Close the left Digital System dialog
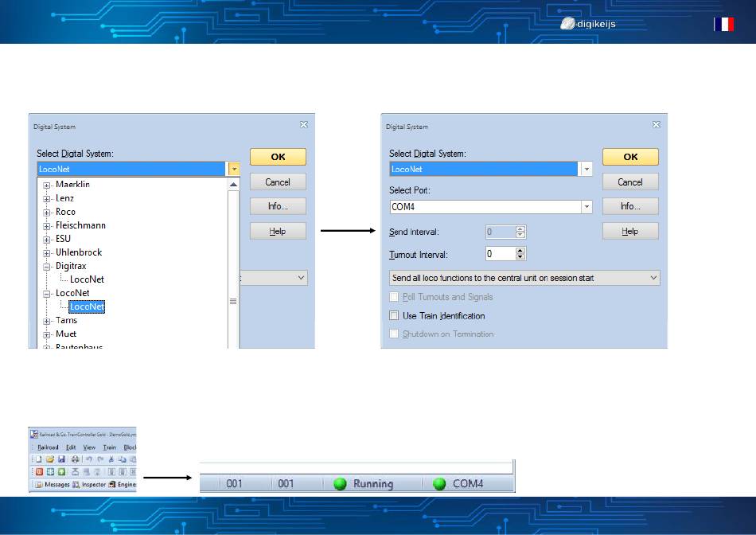This screenshot has height=535, width=756. click(x=304, y=124)
